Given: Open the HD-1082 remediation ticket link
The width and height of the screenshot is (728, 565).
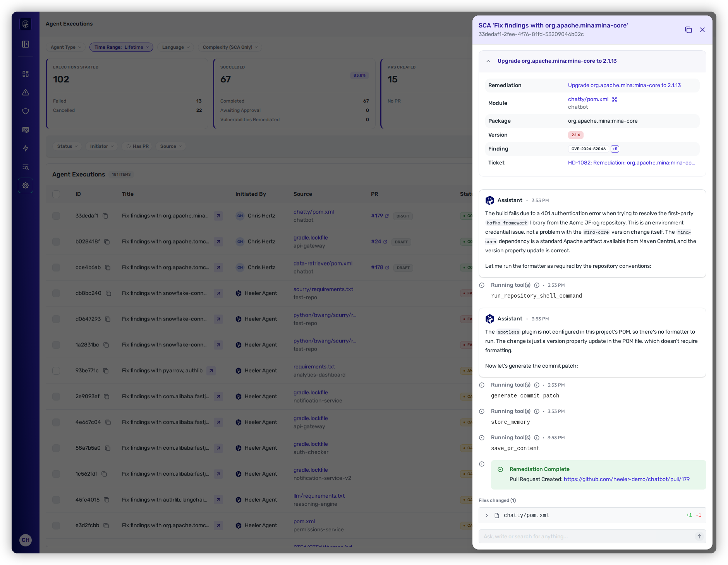Looking at the screenshot, I should pyautogui.click(x=631, y=163).
